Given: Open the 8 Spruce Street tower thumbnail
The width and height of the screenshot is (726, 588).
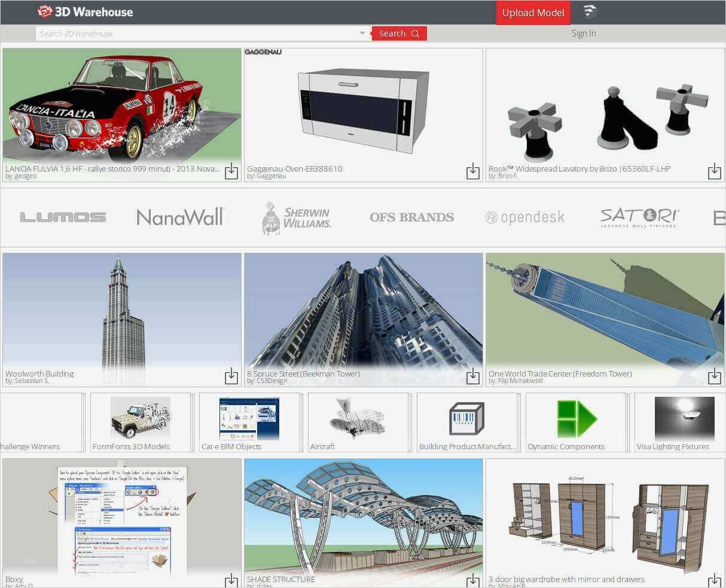Looking at the screenshot, I should tap(364, 310).
